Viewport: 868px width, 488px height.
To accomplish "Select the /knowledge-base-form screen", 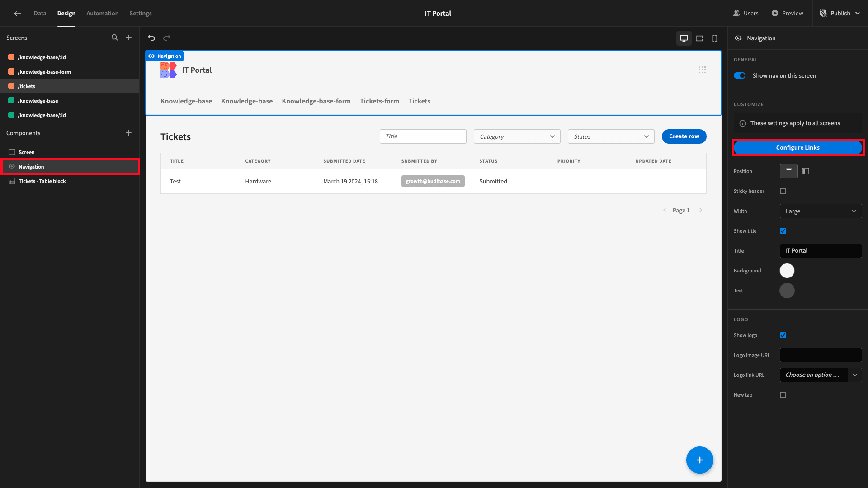I will [70, 72].
